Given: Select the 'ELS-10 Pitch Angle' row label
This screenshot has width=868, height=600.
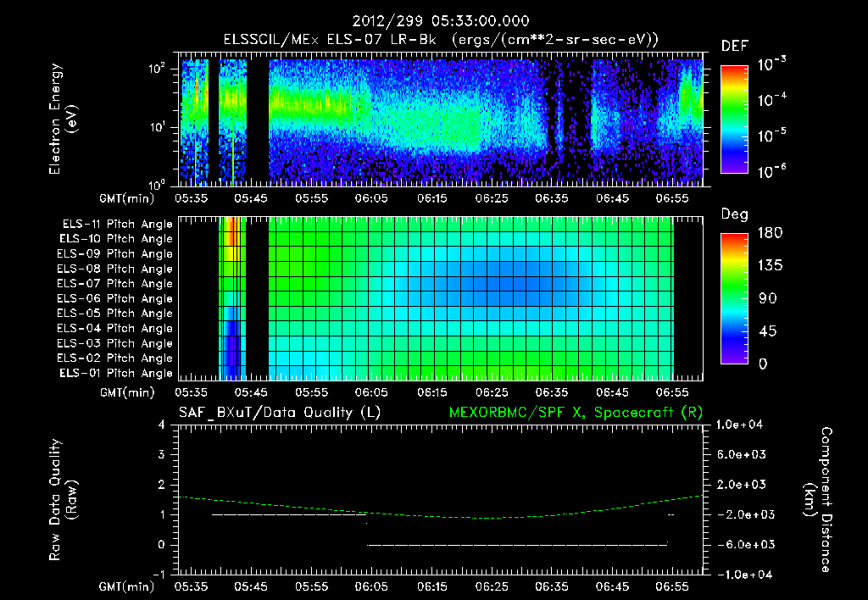Looking at the screenshot, I should tap(116, 239).
